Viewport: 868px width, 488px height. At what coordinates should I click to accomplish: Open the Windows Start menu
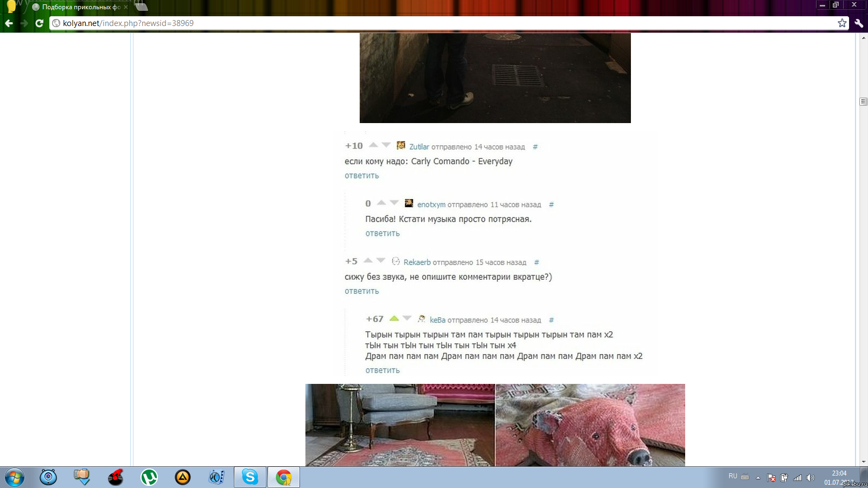coord(15,477)
